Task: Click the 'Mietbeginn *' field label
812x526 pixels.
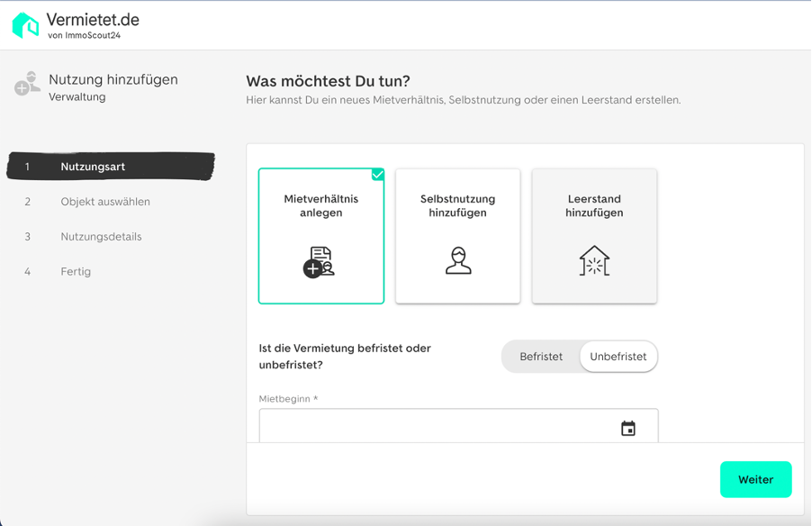Action: tap(288, 398)
